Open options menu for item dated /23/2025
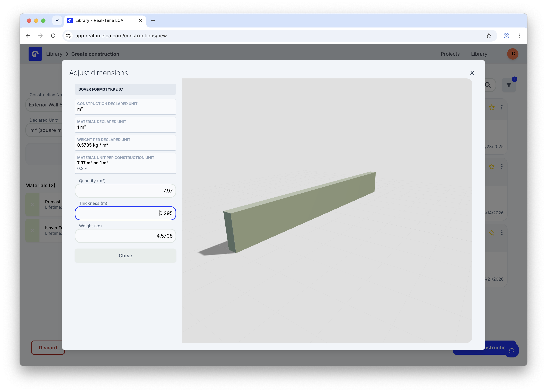 pos(502,107)
